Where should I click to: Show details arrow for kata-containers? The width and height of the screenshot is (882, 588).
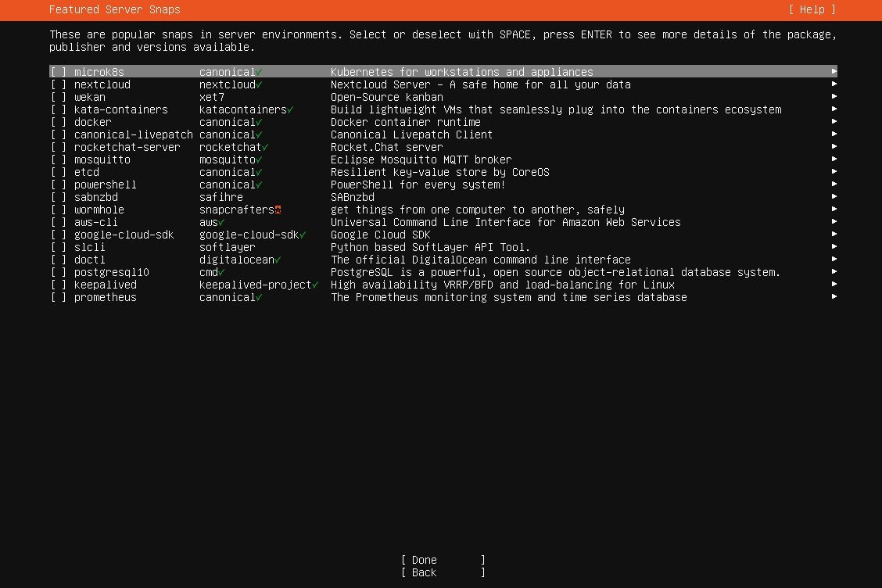point(834,109)
